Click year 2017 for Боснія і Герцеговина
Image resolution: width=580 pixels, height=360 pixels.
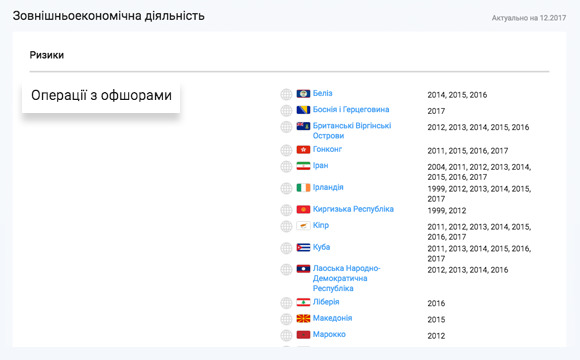436,111
